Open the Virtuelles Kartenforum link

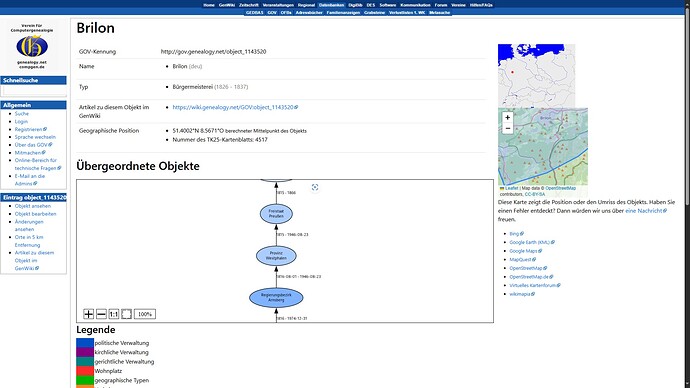tap(535, 285)
